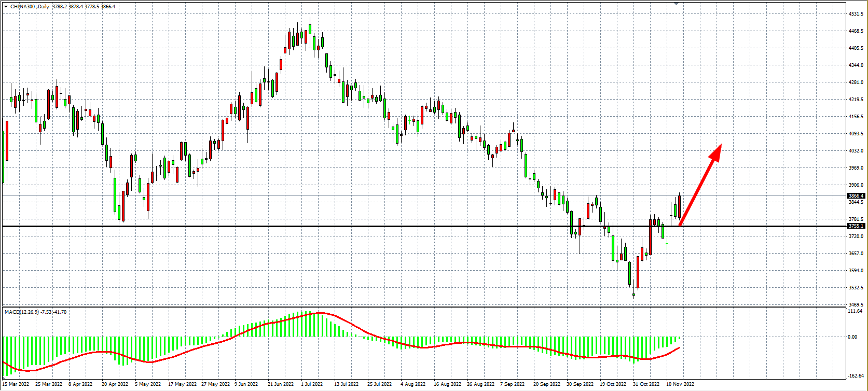Click the 4531.5 price scale label
The width and height of the screenshot is (868, 391).
coord(856,14)
